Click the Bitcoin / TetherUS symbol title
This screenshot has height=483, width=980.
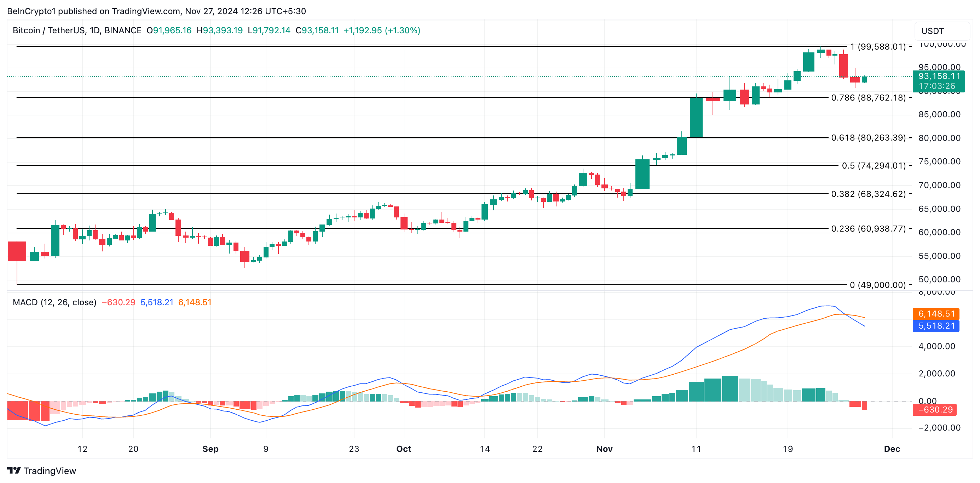tap(77, 30)
